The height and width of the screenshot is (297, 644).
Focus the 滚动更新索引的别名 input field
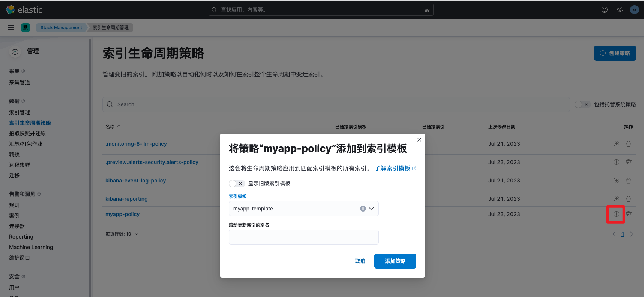point(303,237)
